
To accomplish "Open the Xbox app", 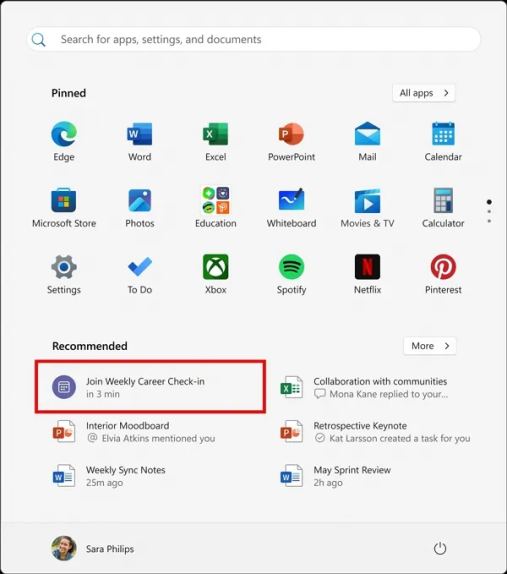I will 216,274.
